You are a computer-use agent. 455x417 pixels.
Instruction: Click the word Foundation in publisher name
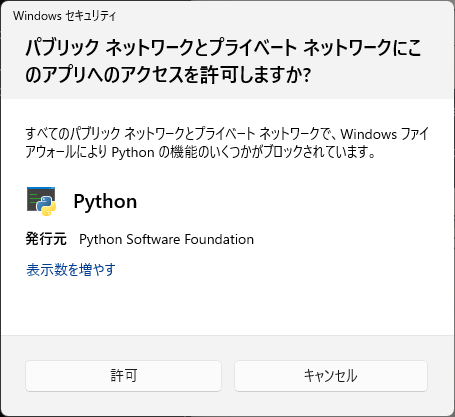(x=219, y=239)
